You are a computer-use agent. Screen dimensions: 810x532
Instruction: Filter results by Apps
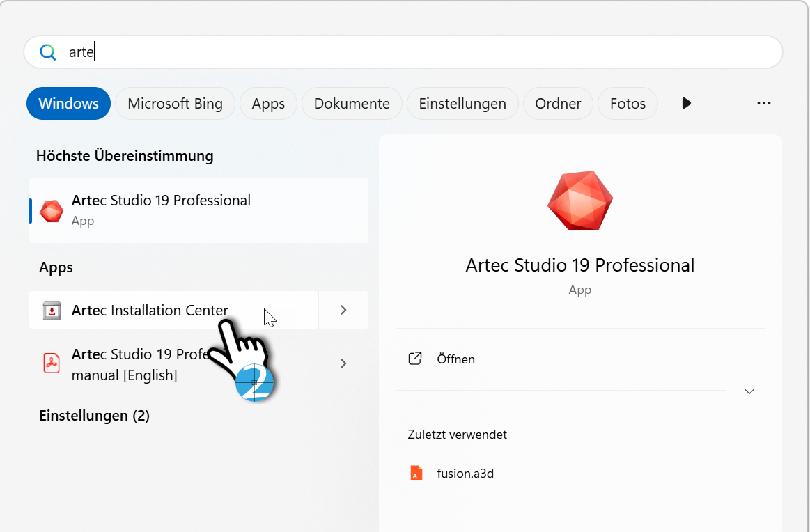pyautogui.click(x=268, y=103)
